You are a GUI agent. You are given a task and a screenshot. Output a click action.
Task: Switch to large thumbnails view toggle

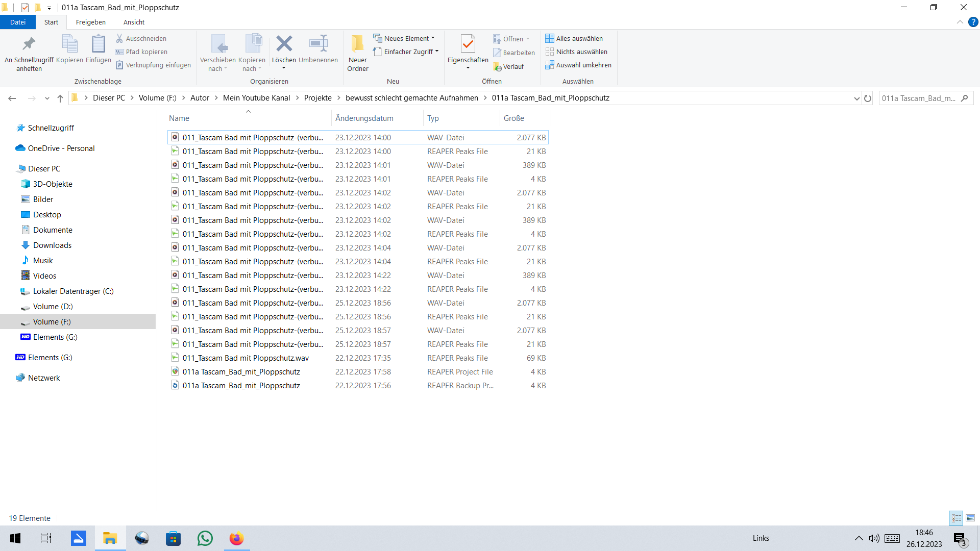970,518
